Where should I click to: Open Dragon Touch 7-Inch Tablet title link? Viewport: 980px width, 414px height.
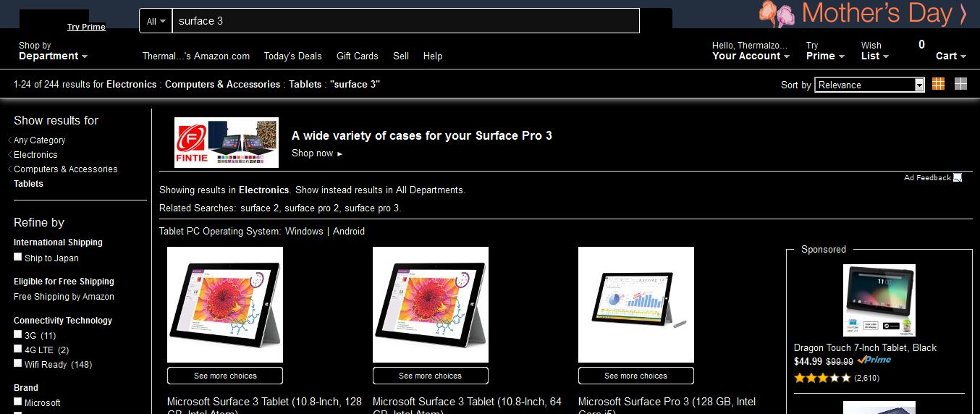point(865,348)
